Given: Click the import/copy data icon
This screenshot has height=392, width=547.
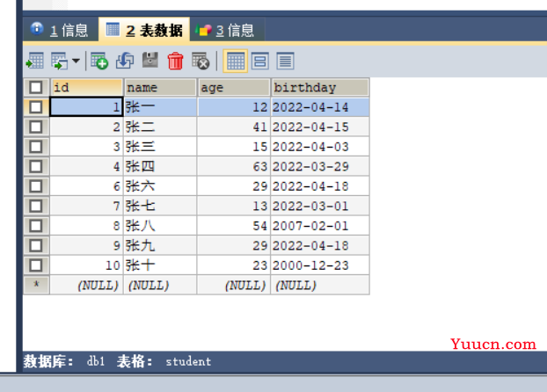Looking at the screenshot, I should (60, 61).
